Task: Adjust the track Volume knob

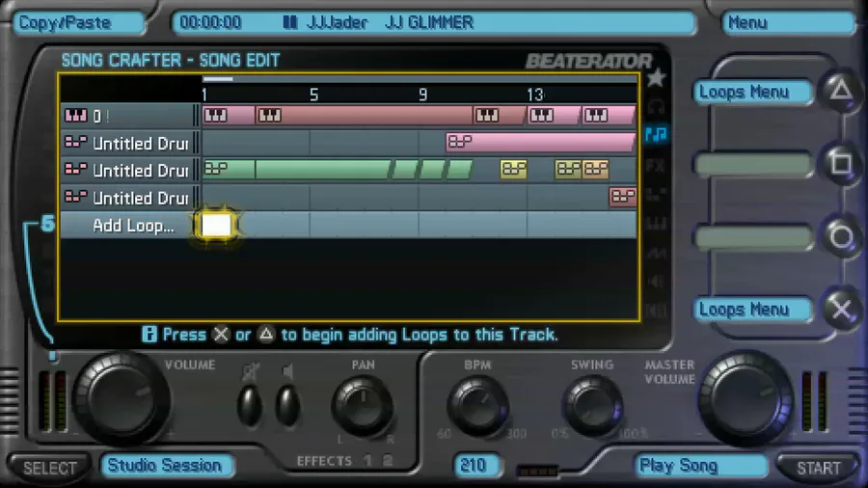Action: coord(121,398)
